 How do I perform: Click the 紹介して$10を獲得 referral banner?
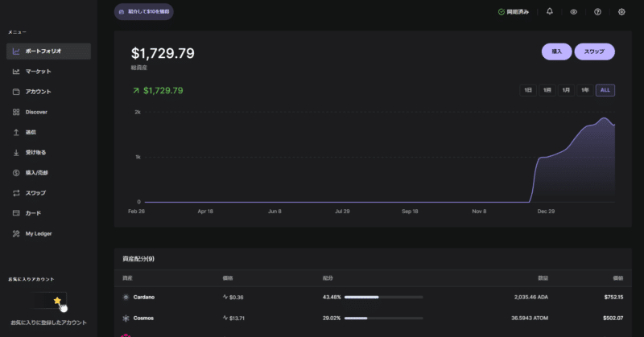coord(143,12)
